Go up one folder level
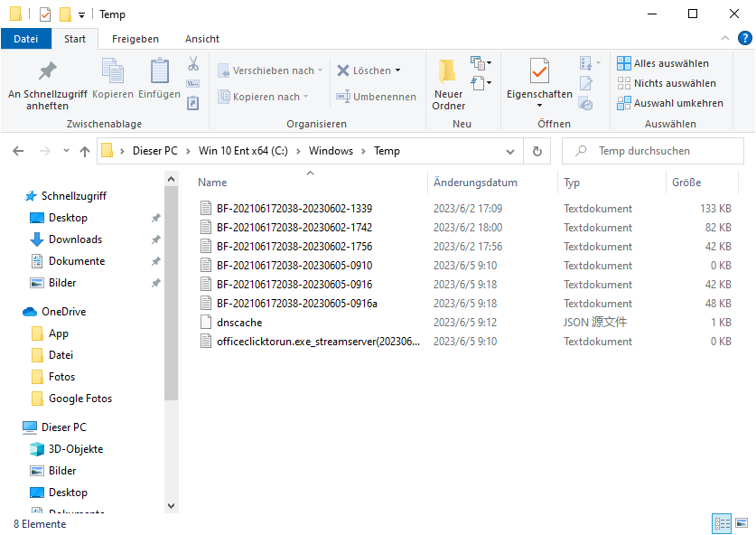 tap(85, 152)
